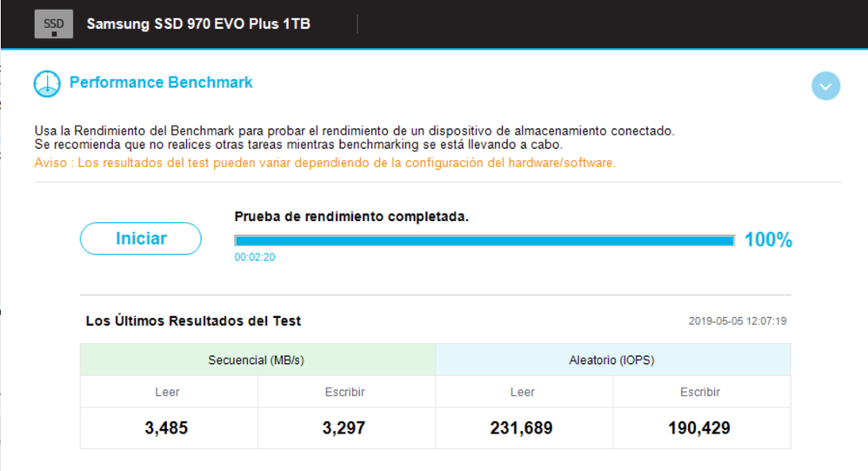
Task: Click the random write value 190,429
Action: (699, 427)
